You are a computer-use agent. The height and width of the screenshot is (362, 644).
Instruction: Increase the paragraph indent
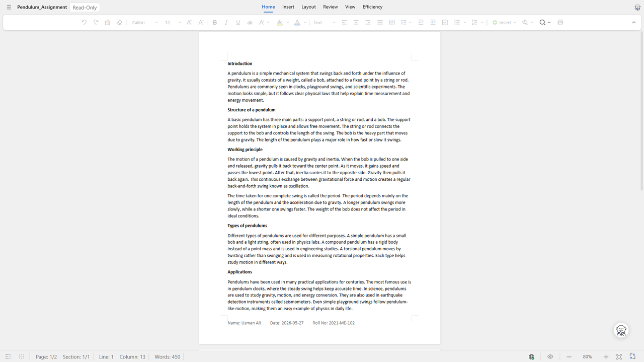[x=433, y=23]
